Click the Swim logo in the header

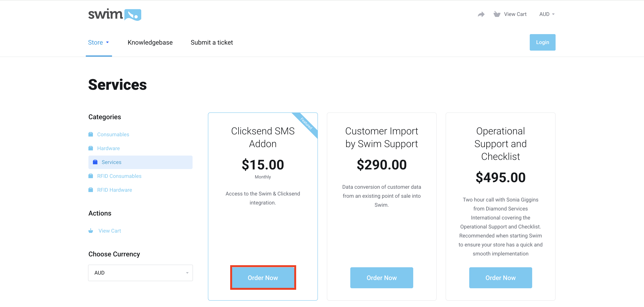pos(114,14)
